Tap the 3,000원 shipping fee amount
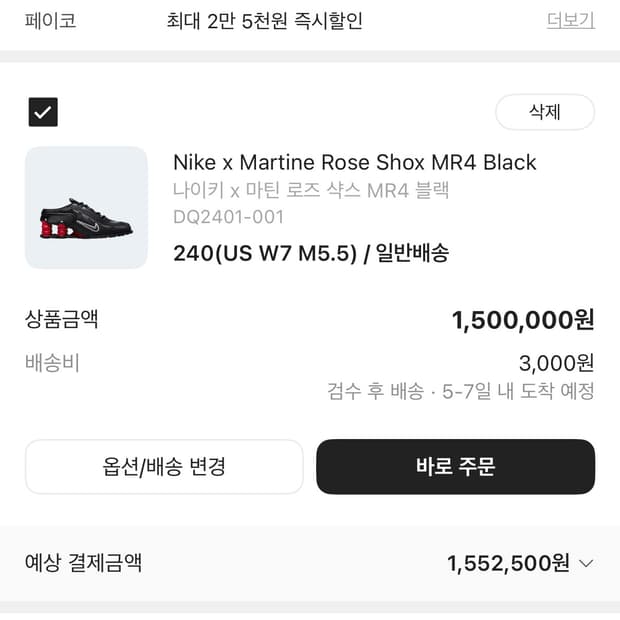620x620 pixels. point(556,363)
